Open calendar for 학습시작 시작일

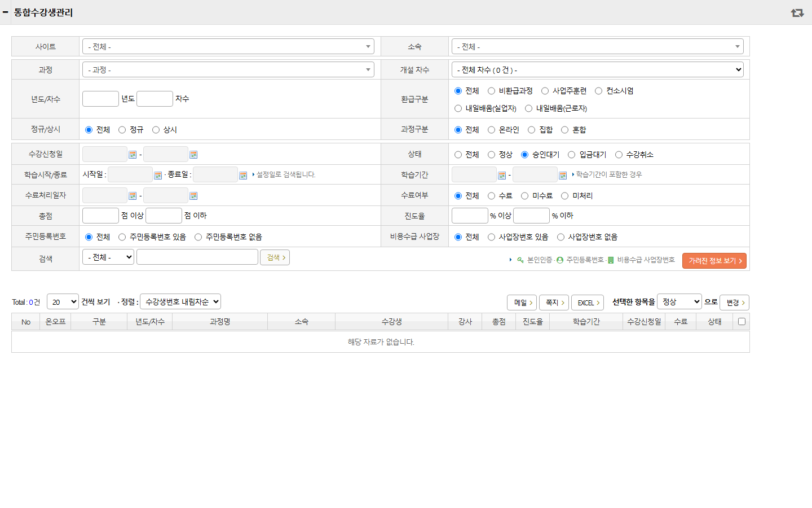click(158, 176)
